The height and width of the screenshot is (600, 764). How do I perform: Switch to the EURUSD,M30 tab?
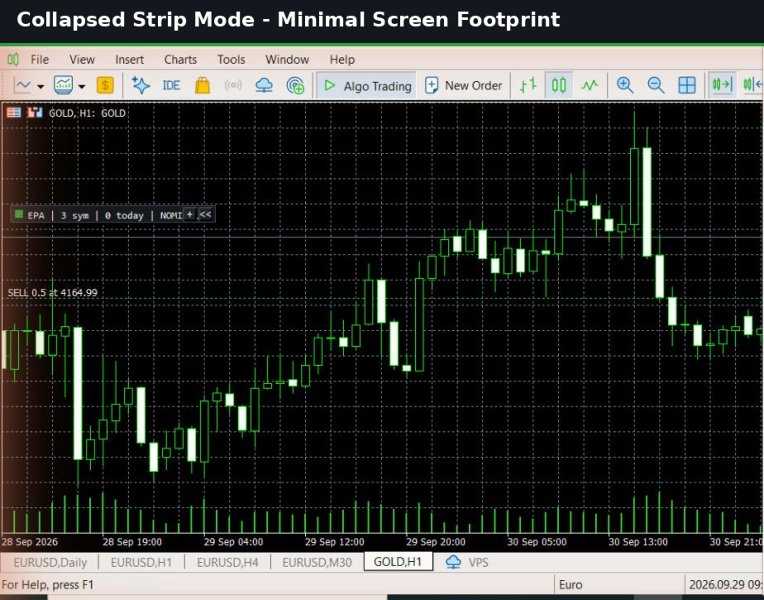tap(317, 562)
